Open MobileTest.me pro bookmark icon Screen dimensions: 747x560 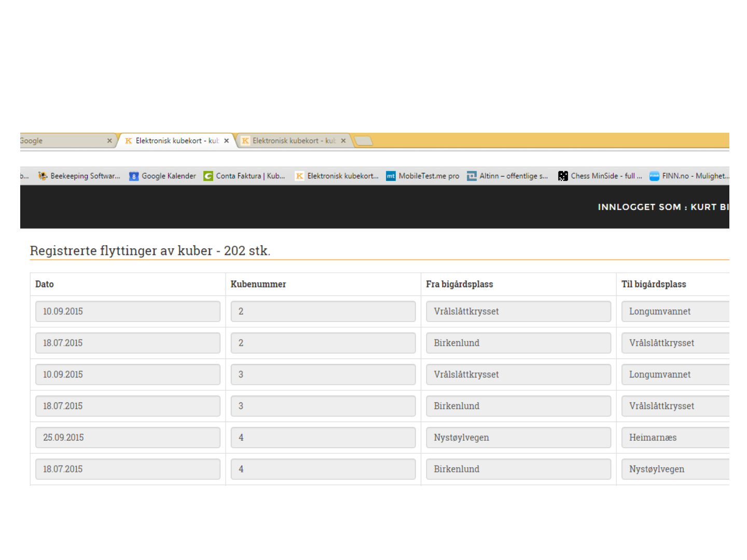tap(391, 176)
